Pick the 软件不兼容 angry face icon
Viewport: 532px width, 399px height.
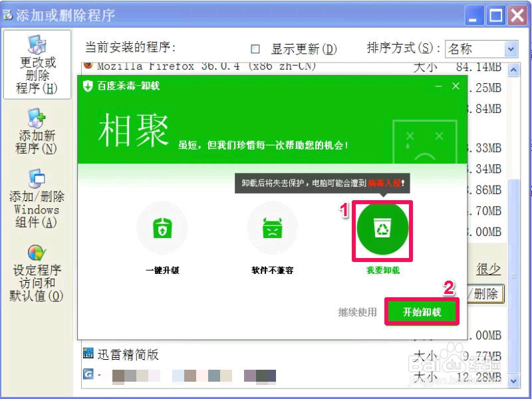coord(273,228)
